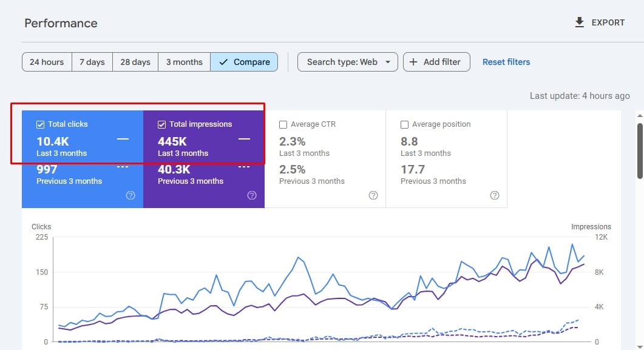Click the Reset filters link
Viewport: 644px width, 350px height.
tap(506, 62)
